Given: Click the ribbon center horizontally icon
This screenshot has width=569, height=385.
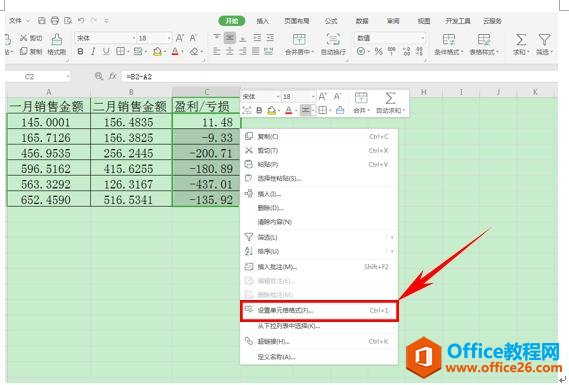Looking at the screenshot, I should click(230, 52).
